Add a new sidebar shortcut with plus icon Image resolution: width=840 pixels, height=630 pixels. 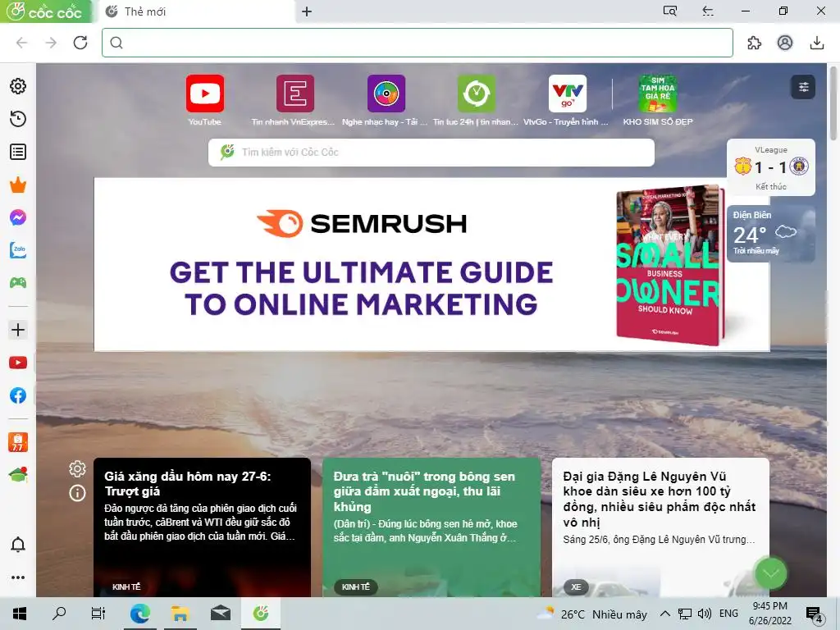[x=18, y=330]
